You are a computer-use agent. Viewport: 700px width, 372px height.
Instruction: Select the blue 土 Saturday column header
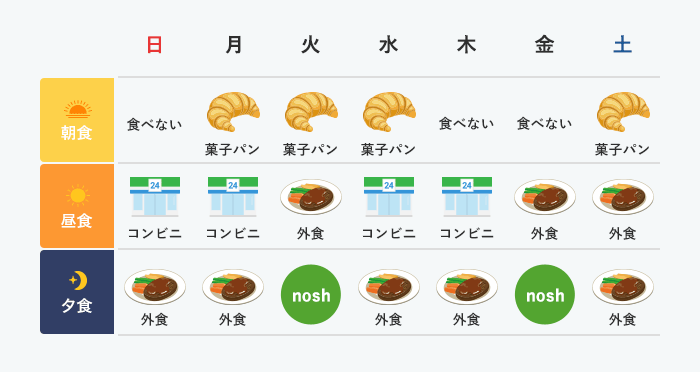pyautogui.click(x=622, y=45)
